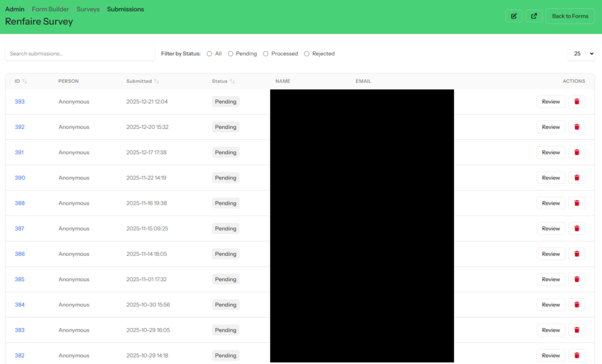602x364 pixels.
Task: Click the edit form pencil icon
Action: tap(514, 16)
